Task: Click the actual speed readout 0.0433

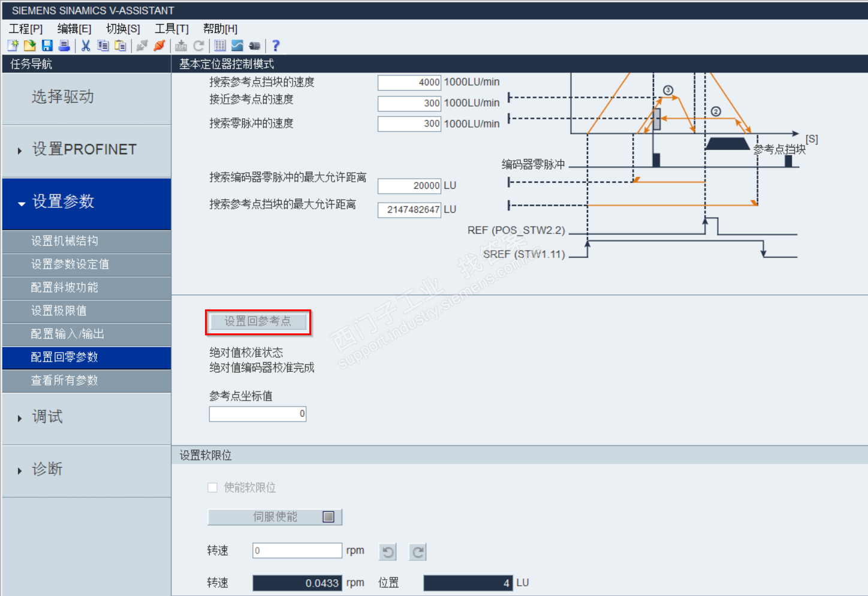Action: pos(297,583)
